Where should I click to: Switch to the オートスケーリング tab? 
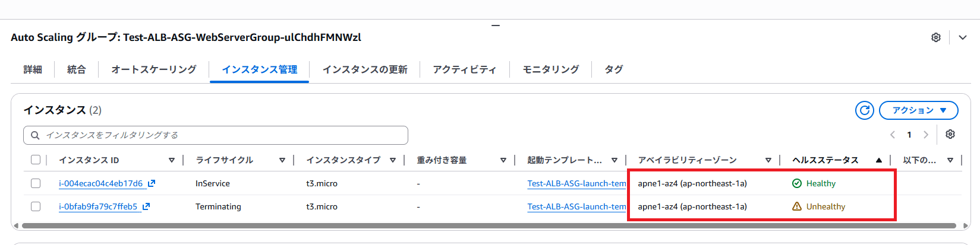pos(154,69)
